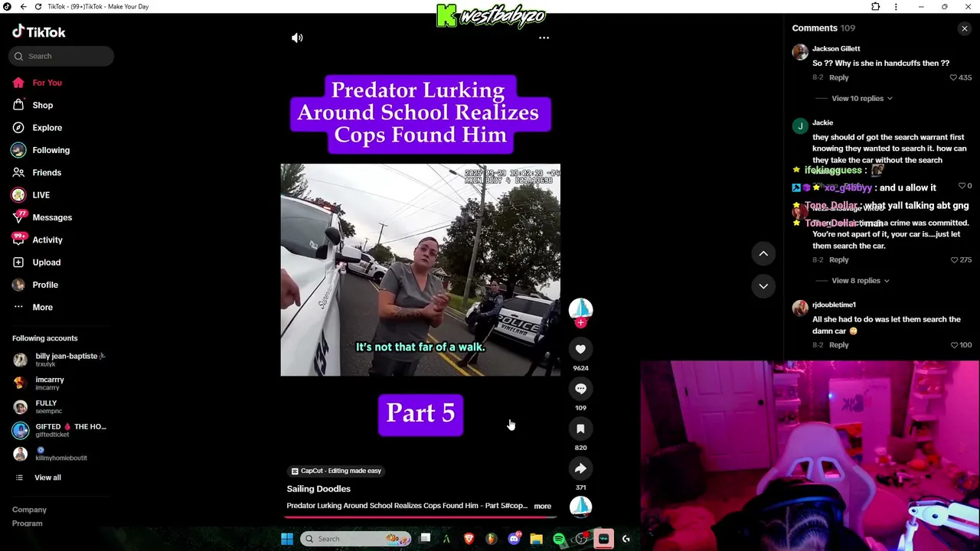Image resolution: width=980 pixels, height=551 pixels.
Task: Open imcarrry followed account
Action: pos(38,383)
